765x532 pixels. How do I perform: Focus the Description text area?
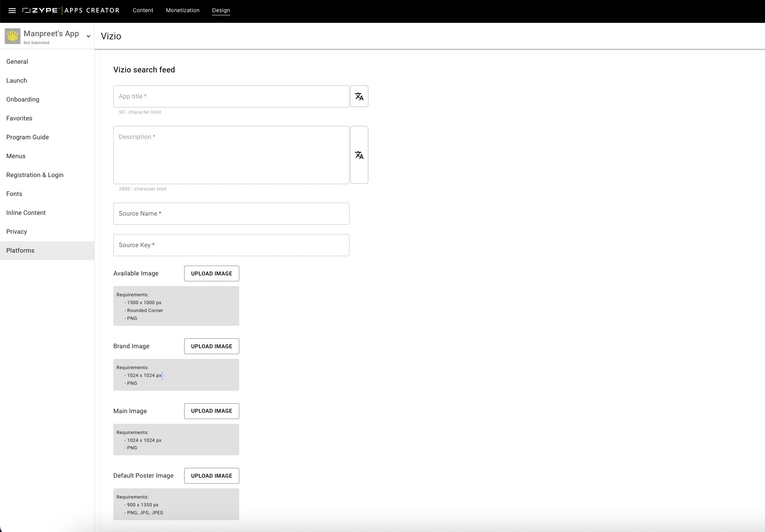click(231, 155)
